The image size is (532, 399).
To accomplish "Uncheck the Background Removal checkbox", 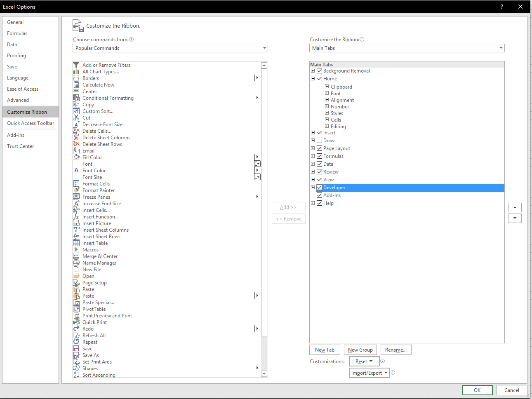I will click(319, 71).
